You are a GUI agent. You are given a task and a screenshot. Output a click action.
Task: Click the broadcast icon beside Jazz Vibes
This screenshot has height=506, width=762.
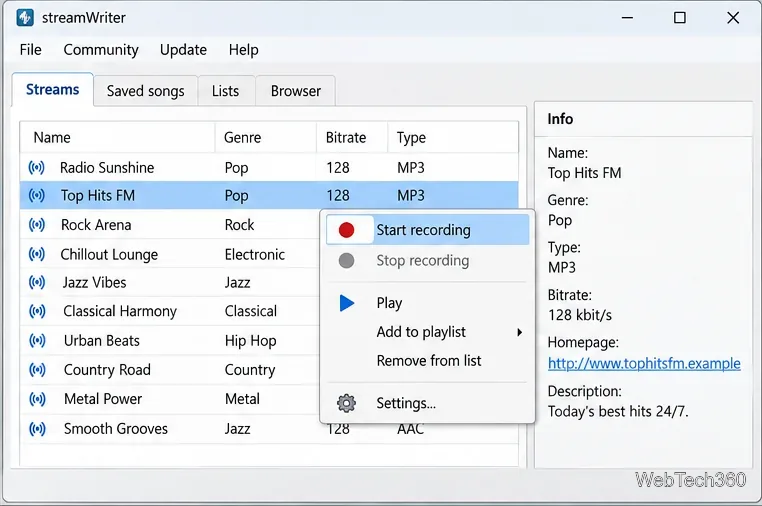tap(37, 282)
